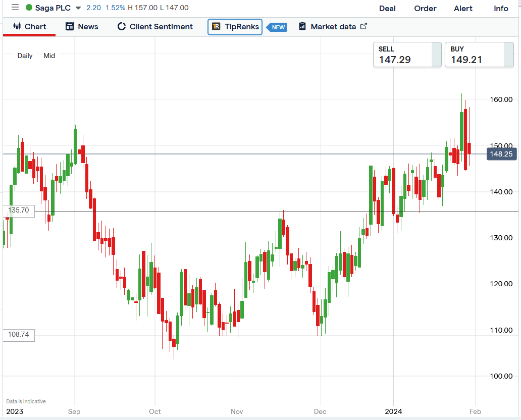
Task: Click the 148.25 current price marker
Action: coord(501,154)
